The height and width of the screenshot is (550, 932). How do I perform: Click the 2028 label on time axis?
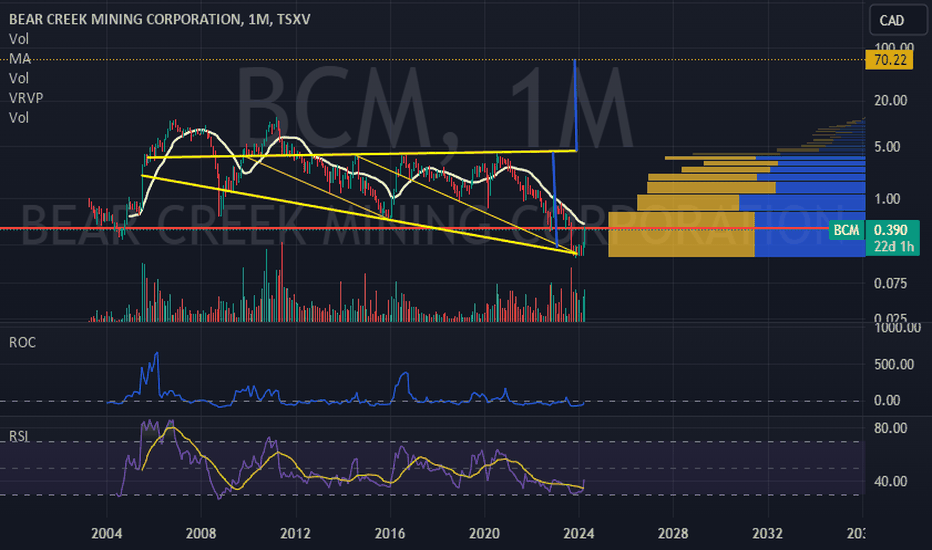coord(673,533)
